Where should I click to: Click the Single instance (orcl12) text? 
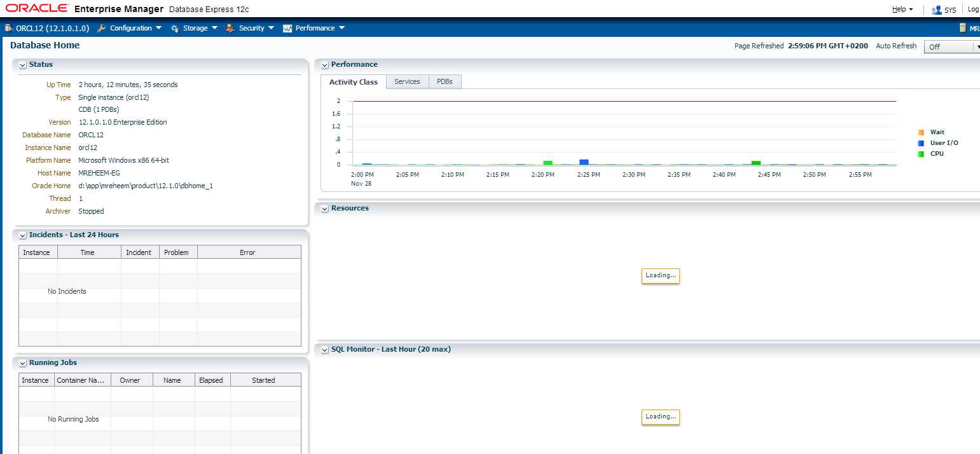point(114,97)
